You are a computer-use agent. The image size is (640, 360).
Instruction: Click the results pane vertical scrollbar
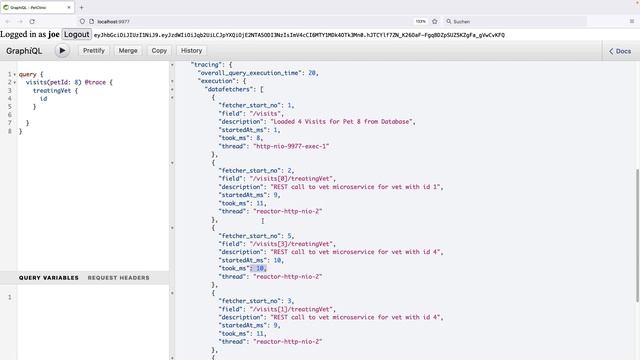[637, 236]
